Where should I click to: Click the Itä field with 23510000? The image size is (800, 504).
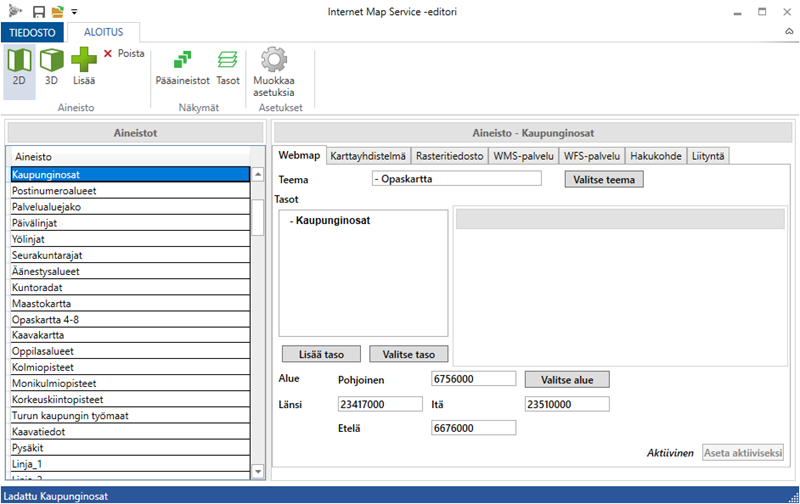[567, 404]
